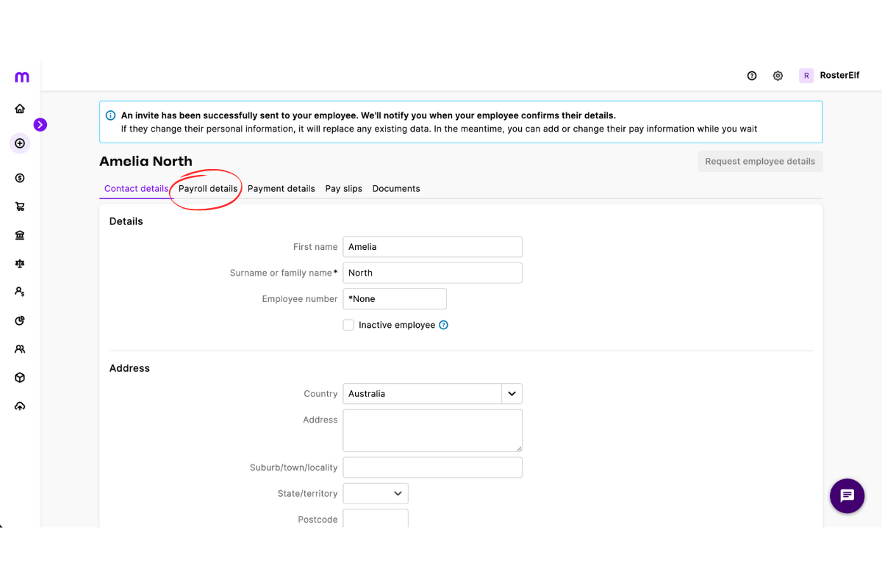This screenshot has width=882, height=588.
Task: Select the Accounting scales icon in sidebar
Action: coord(20,262)
